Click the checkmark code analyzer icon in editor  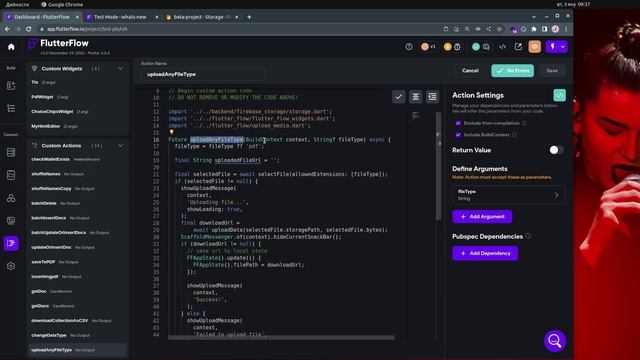tap(399, 97)
